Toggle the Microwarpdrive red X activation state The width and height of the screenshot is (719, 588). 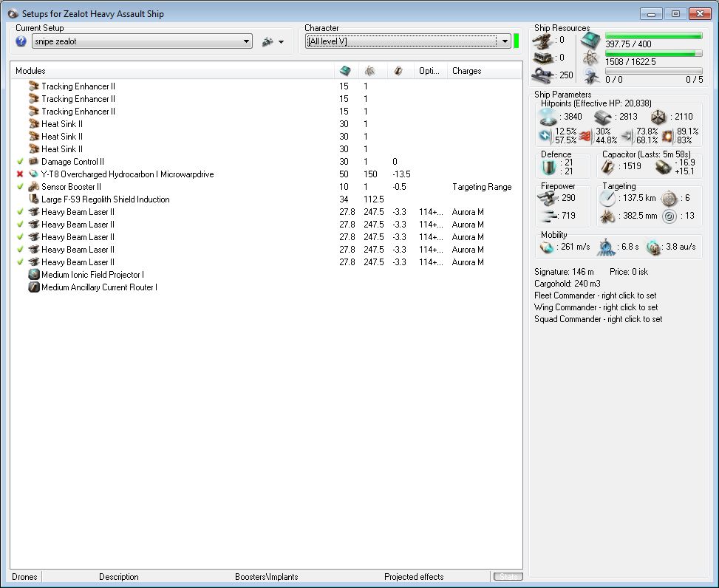click(x=20, y=174)
